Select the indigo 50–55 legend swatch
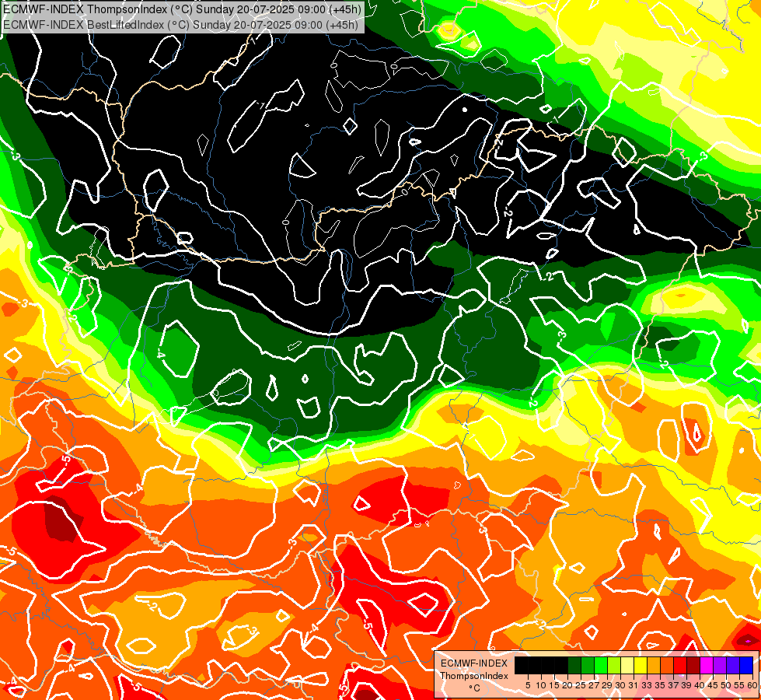Viewport: 761px width, 700px height. [733, 666]
